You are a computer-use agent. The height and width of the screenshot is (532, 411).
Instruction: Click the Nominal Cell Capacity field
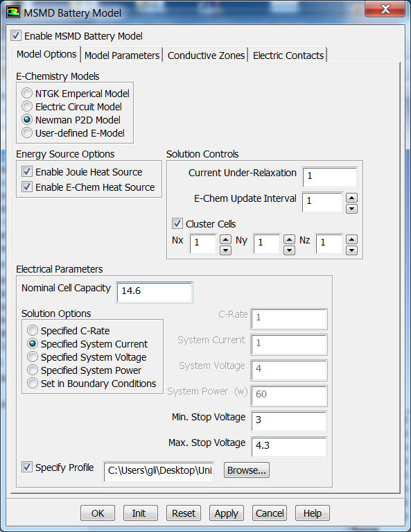pyautogui.click(x=155, y=292)
